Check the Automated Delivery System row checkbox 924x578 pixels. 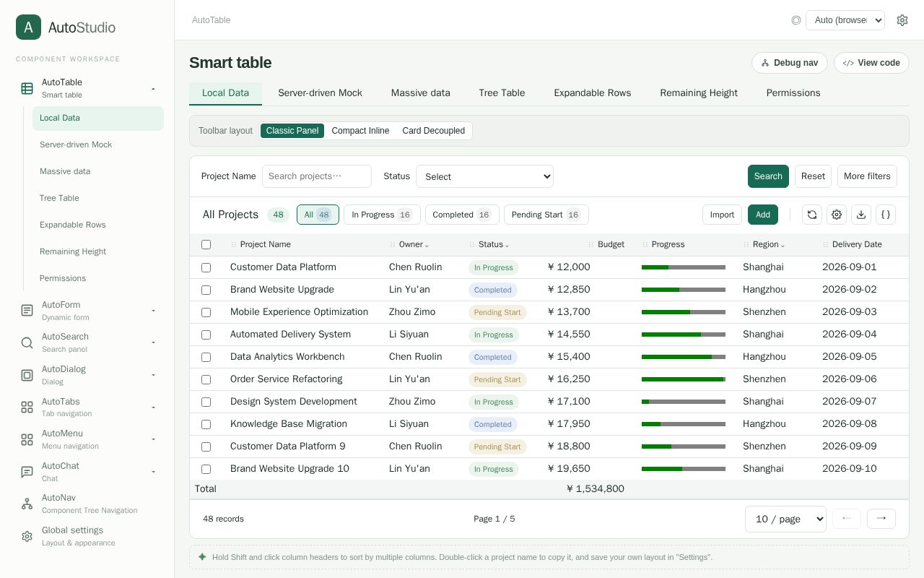[206, 335]
